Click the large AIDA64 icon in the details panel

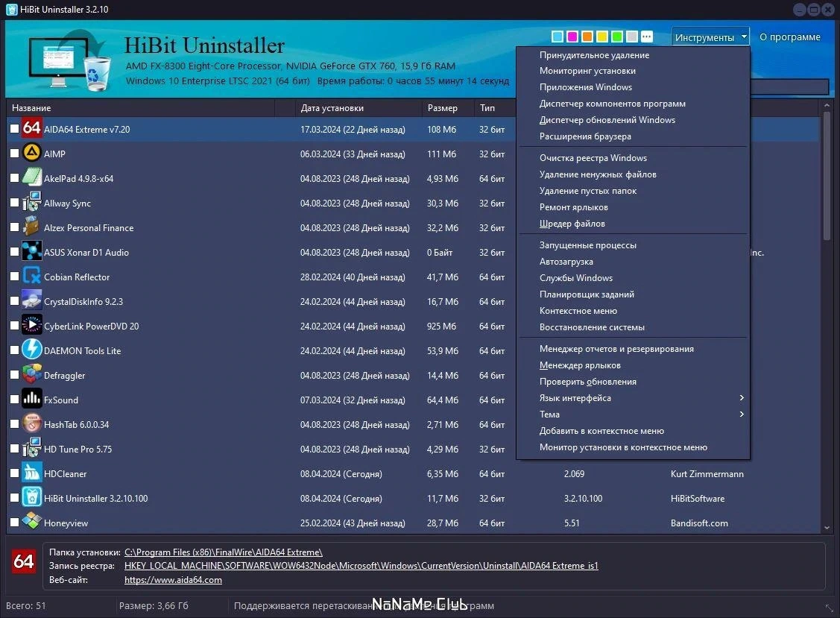coord(24,561)
